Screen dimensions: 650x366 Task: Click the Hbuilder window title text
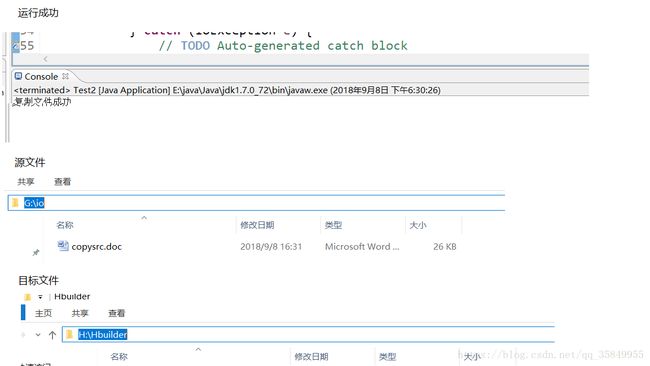72,297
